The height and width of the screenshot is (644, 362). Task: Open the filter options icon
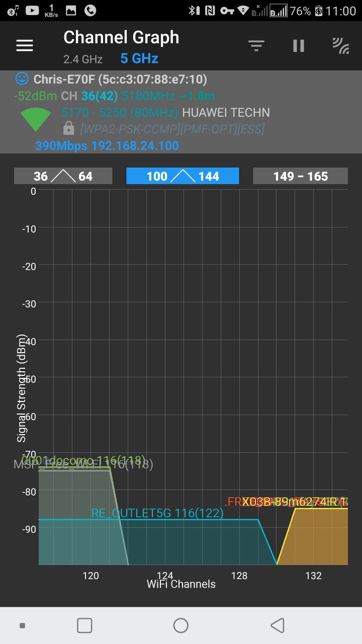pos(256,46)
